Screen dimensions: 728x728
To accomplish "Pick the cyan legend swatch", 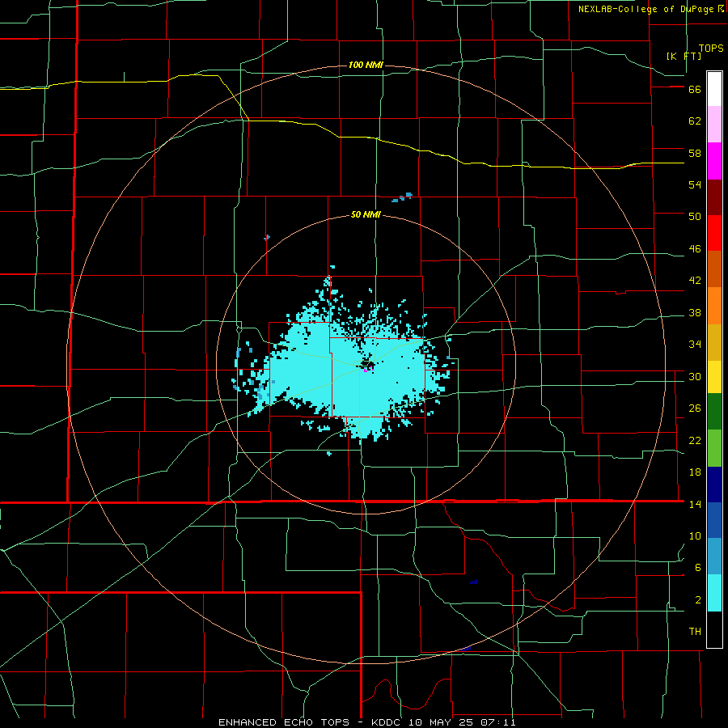I will [x=714, y=593].
